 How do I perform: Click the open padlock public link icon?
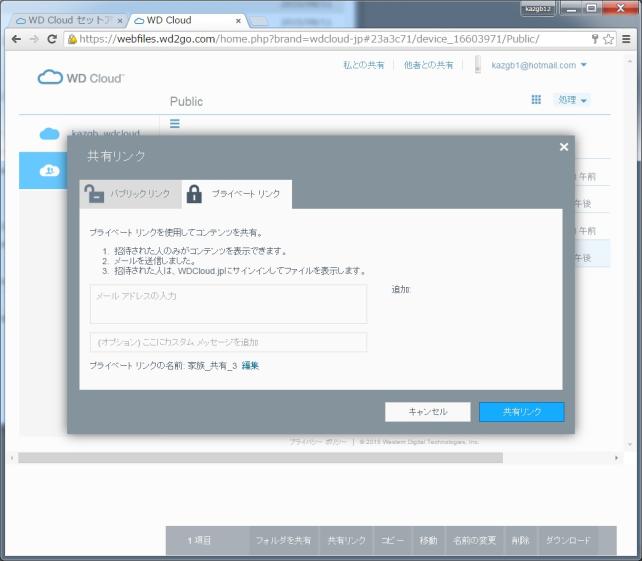(94, 194)
